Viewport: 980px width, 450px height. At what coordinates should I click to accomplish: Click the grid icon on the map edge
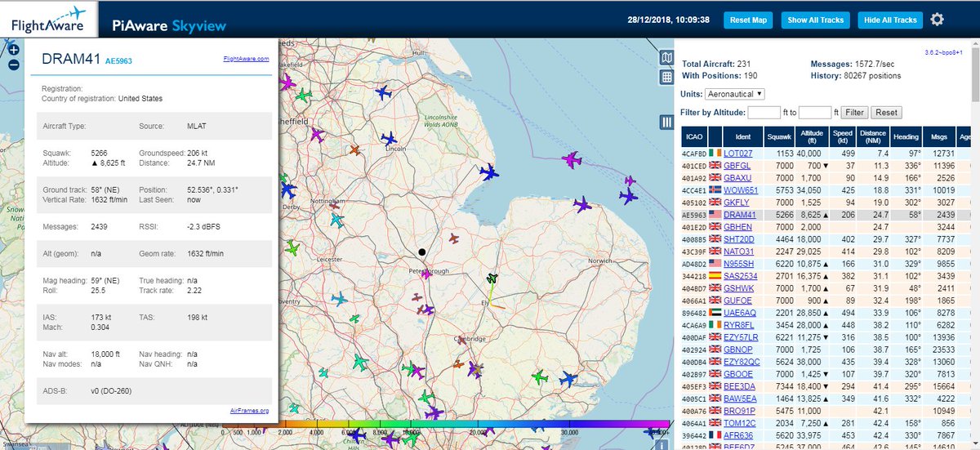[666, 78]
